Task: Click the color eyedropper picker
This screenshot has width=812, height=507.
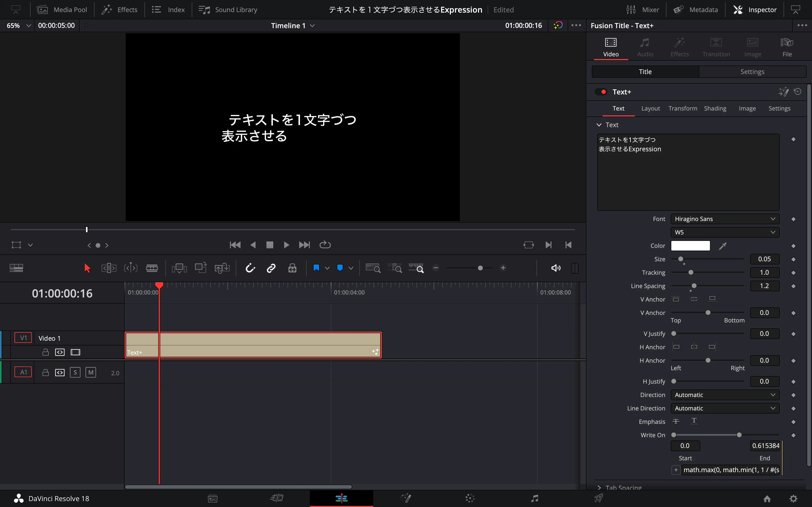Action: pos(723,246)
